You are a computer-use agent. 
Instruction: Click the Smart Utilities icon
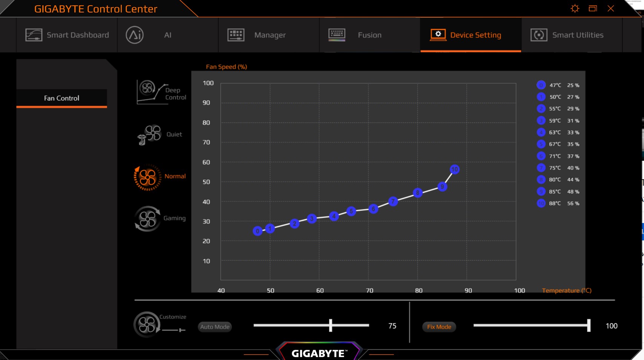(539, 35)
